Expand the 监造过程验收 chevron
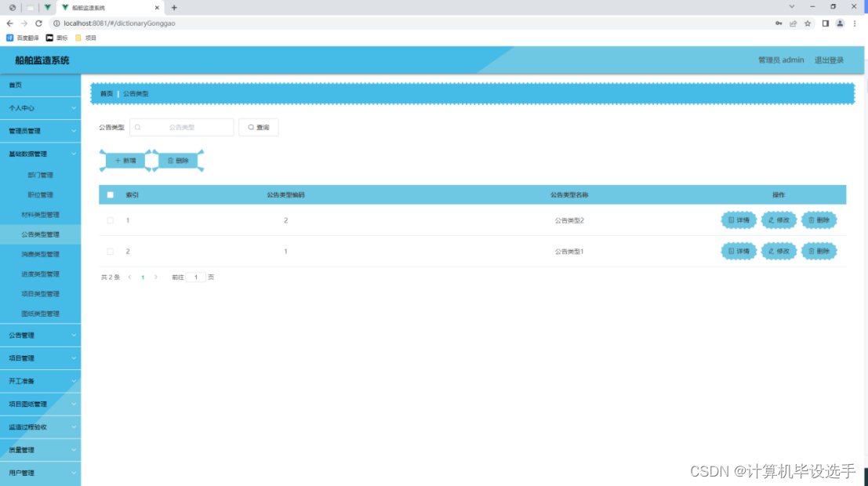This screenshot has width=868, height=486. [74, 427]
